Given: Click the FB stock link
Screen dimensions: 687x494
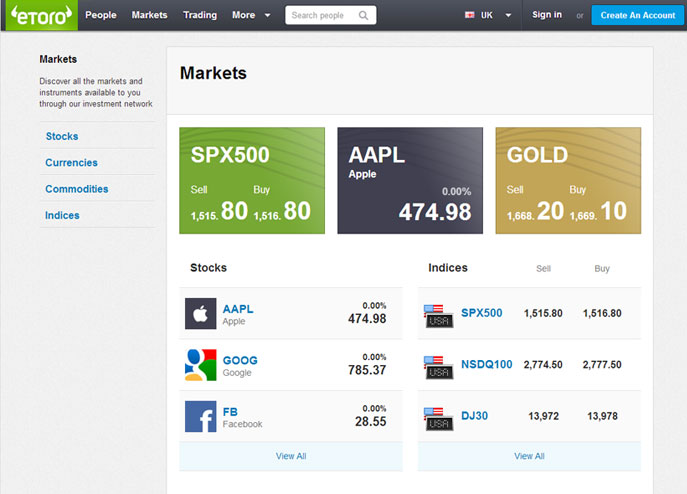Looking at the screenshot, I should [230, 412].
